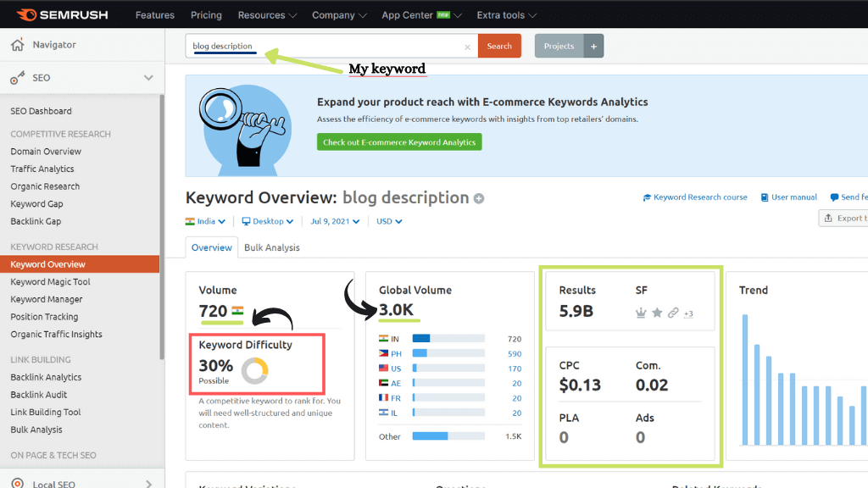Viewport: 868px width, 488px height.
Task: Switch to the Overview tab
Action: tap(211, 247)
